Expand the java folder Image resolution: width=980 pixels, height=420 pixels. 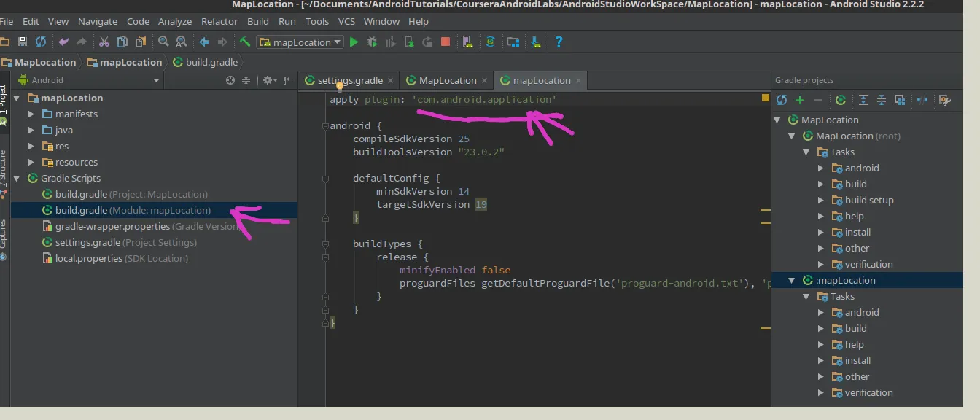31,130
